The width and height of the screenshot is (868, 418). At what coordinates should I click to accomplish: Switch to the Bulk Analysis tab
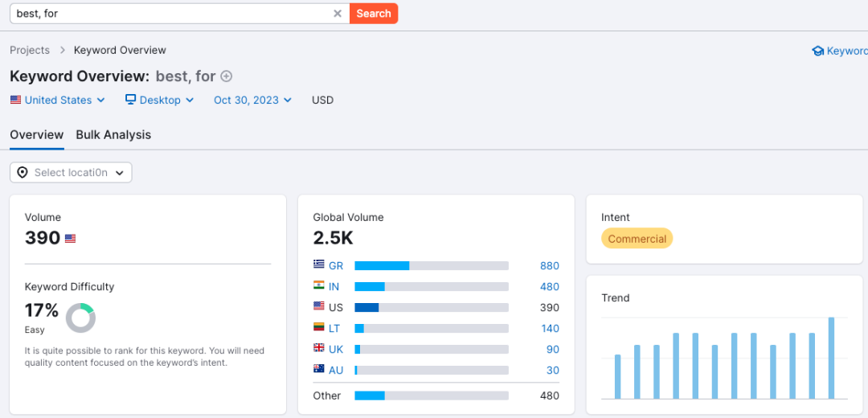tap(113, 134)
